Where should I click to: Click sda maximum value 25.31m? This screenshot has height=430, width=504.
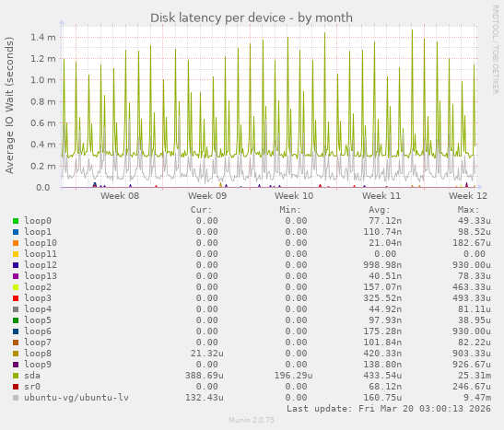[475, 376]
